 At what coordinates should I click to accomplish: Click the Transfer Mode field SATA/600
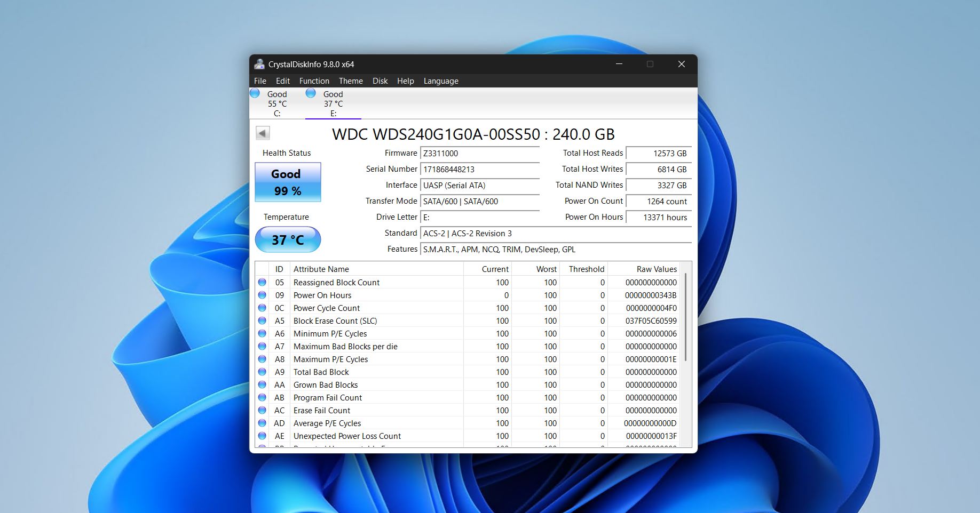click(480, 202)
